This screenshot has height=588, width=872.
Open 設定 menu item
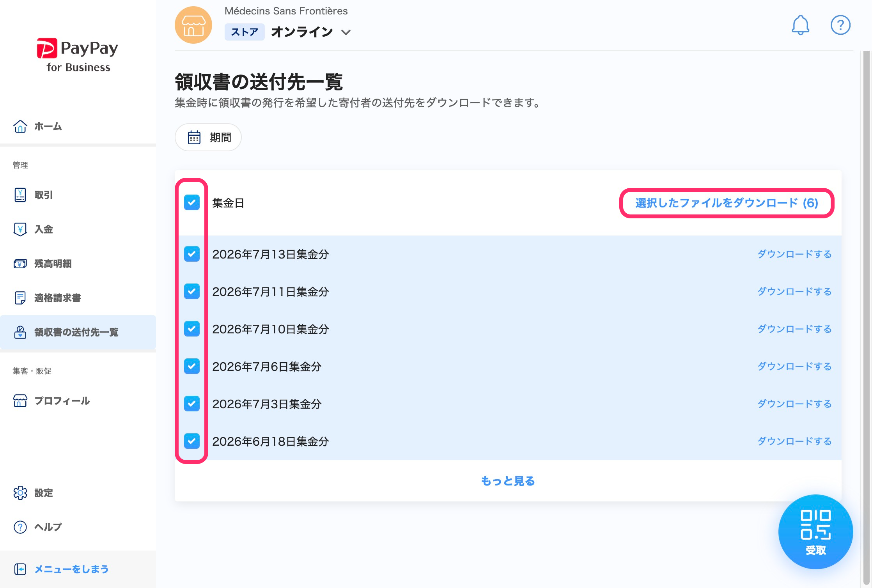pyautogui.click(x=78, y=493)
